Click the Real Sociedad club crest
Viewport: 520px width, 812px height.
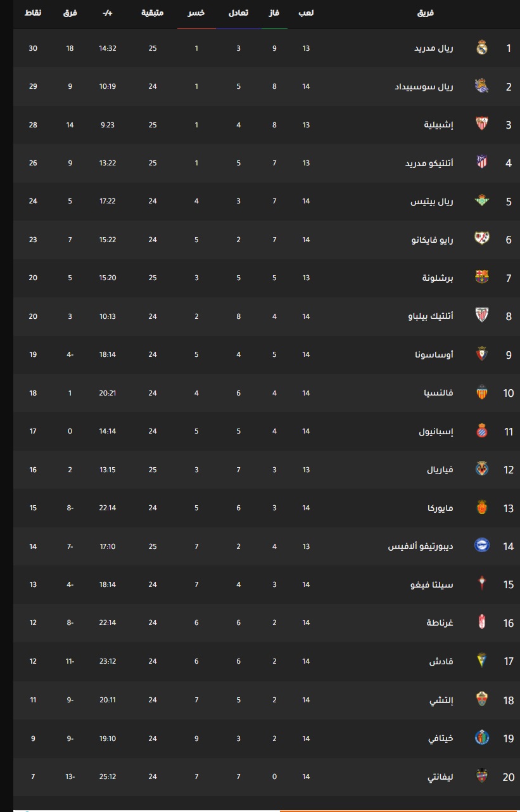(482, 86)
